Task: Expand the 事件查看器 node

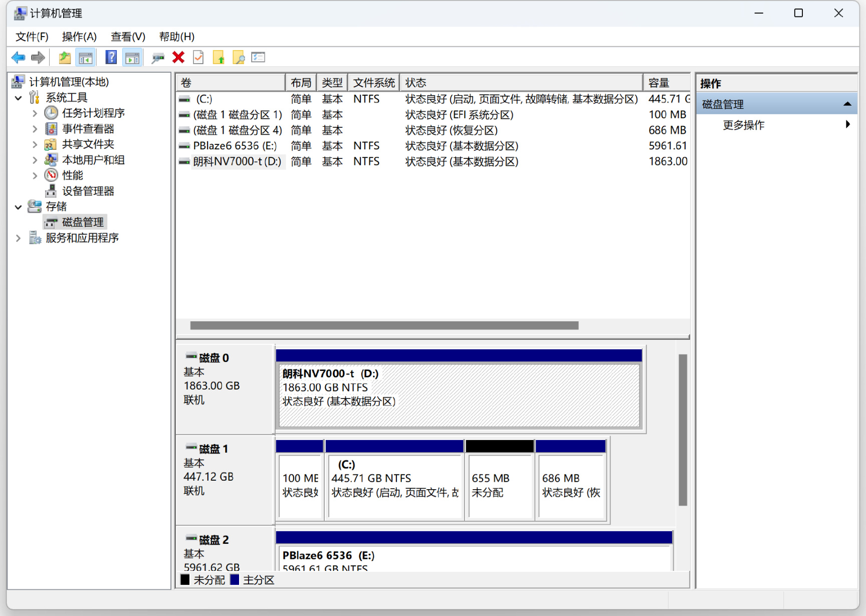Action: pos(35,129)
